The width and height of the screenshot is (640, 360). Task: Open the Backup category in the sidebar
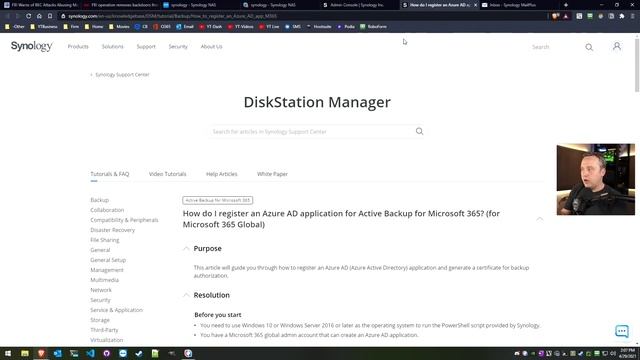[100, 200]
